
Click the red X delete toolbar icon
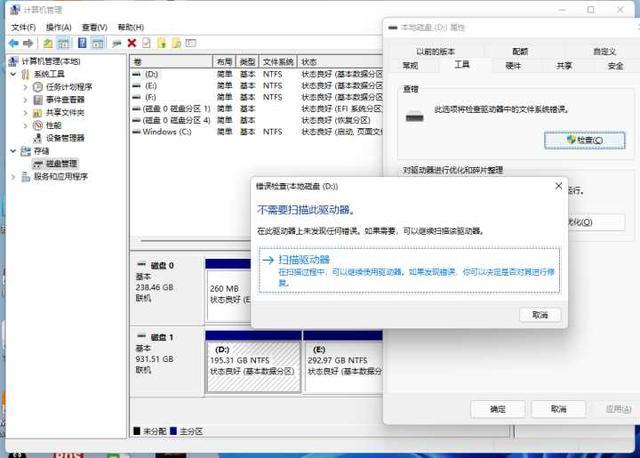[131, 44]
